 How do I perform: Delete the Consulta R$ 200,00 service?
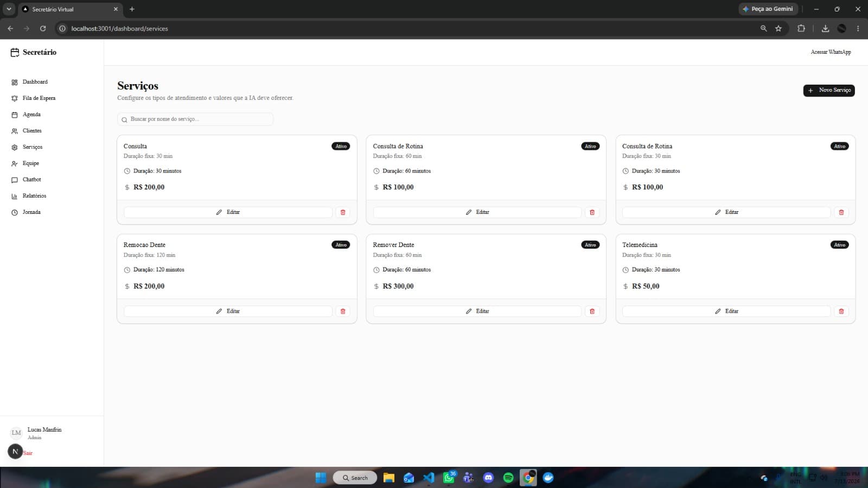pyautogui.click(x=343, y=212)
